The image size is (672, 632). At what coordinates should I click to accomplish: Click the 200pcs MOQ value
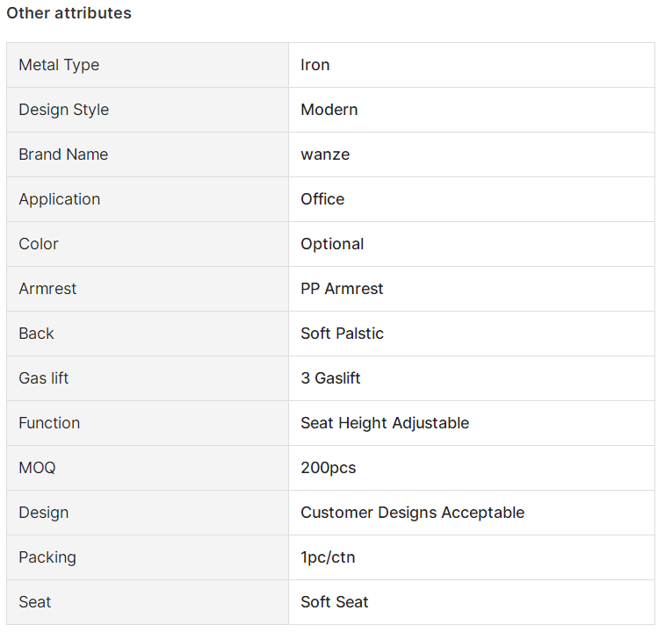tap(329, 468)
